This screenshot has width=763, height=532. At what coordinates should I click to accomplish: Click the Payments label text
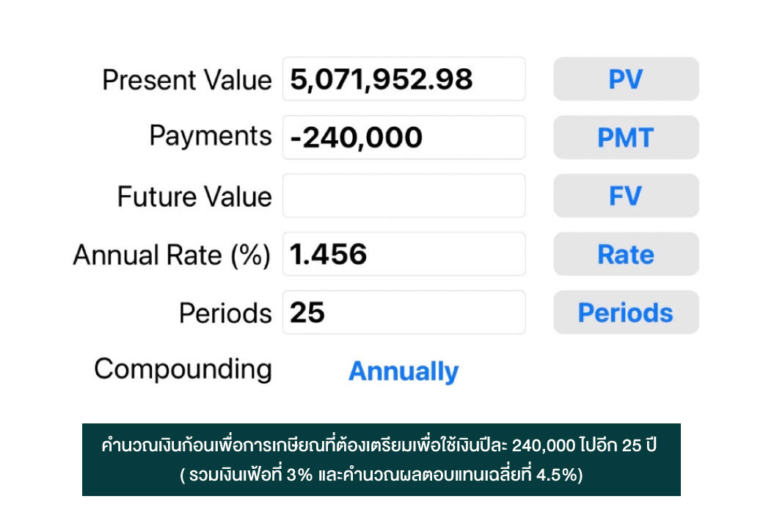click(x=211, y=136)
